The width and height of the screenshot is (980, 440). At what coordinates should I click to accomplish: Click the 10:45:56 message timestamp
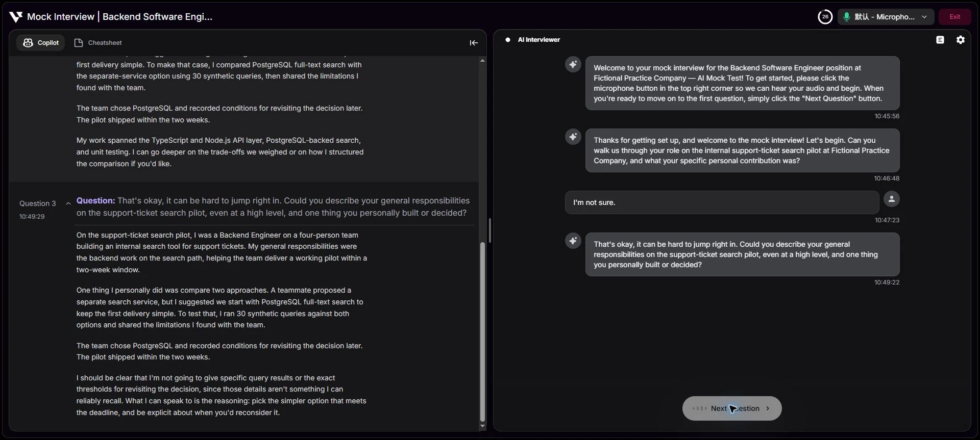[887, 116]
